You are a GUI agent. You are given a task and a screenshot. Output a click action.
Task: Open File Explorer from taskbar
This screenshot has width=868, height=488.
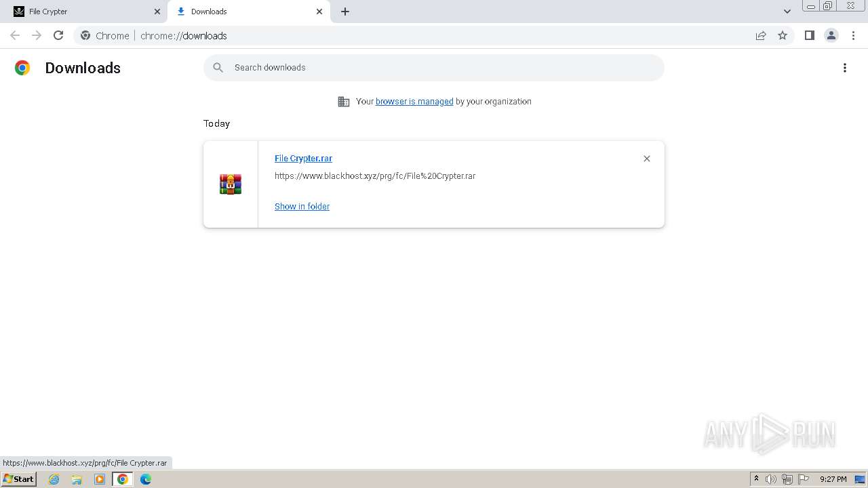(77, 479)
